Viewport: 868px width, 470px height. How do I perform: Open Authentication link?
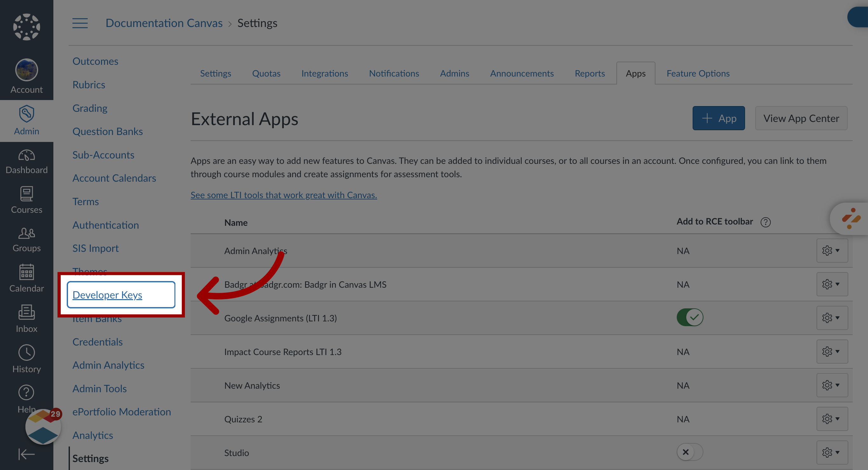coord(105,225)
